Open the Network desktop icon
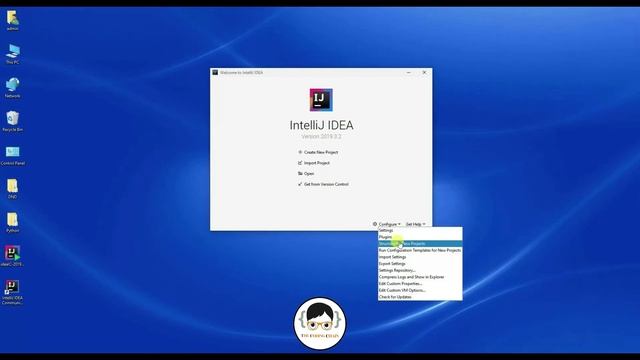Image resolution: width=640 pixels, height=360 pixels. (x=12, y=88)
